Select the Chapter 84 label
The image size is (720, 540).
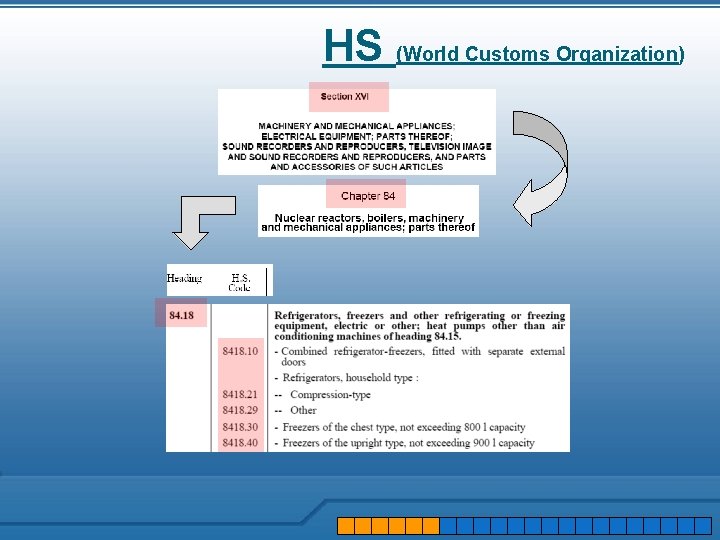point(368,196)
